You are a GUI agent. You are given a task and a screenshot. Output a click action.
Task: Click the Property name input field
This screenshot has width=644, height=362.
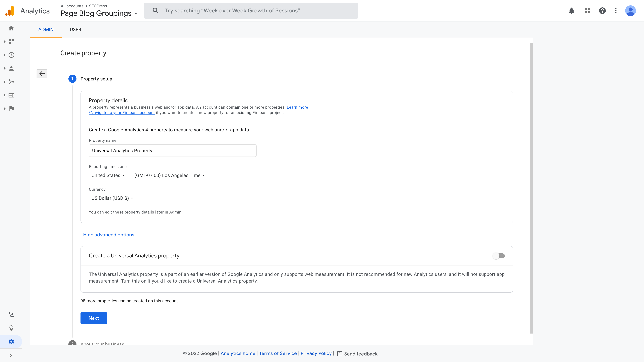pyautogui.click(x=173, y=151)
